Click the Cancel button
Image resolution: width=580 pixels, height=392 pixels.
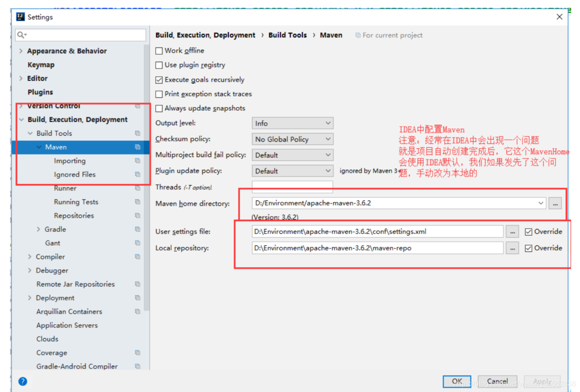click(x=497, y=381)
